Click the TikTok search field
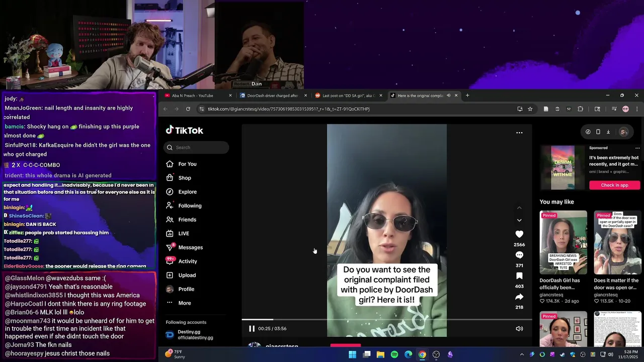The image size is (644, 362). (x=196, y=147)
